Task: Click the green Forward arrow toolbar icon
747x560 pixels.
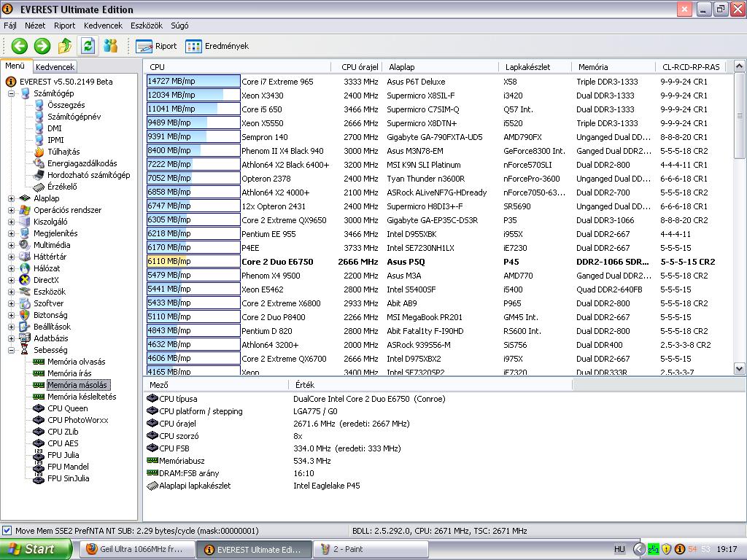Action: (x=42, y=46)
